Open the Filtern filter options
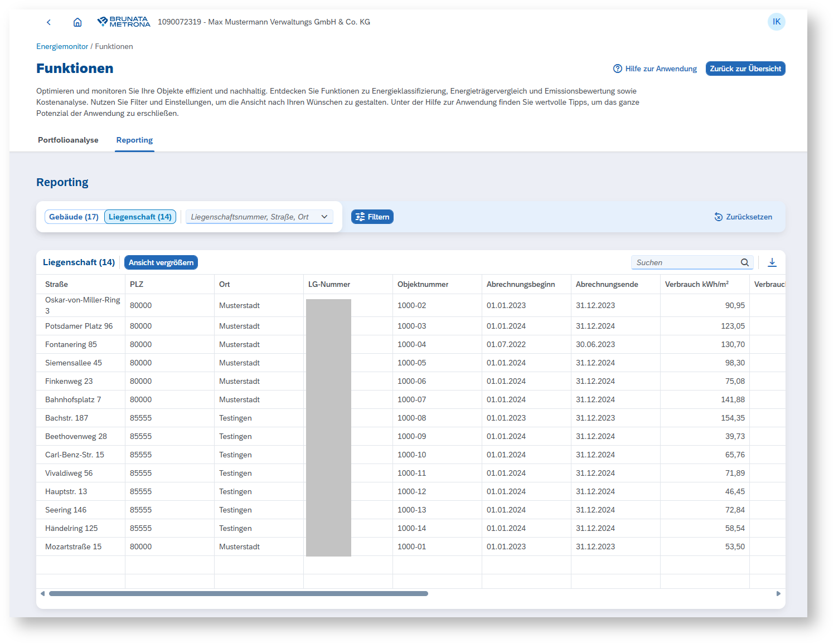The width and height of the screenshot is (834, 644). (x=372, y=217)
